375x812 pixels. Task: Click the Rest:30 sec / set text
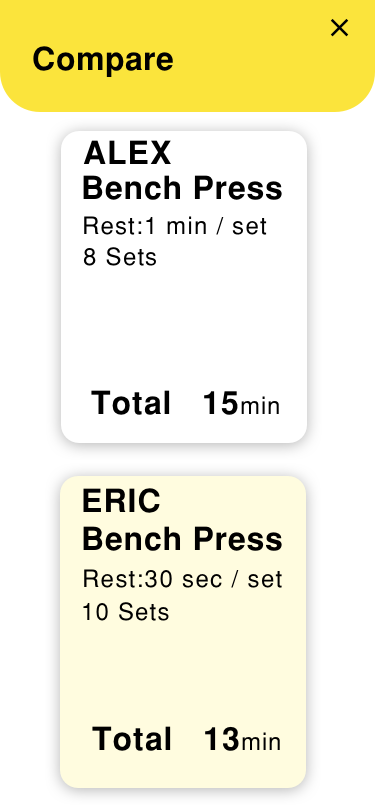183,579
